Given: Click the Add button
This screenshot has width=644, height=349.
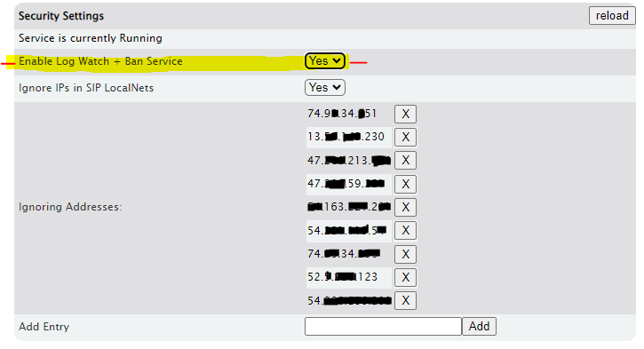Looking at the screenshot, I should click(480, 327).
